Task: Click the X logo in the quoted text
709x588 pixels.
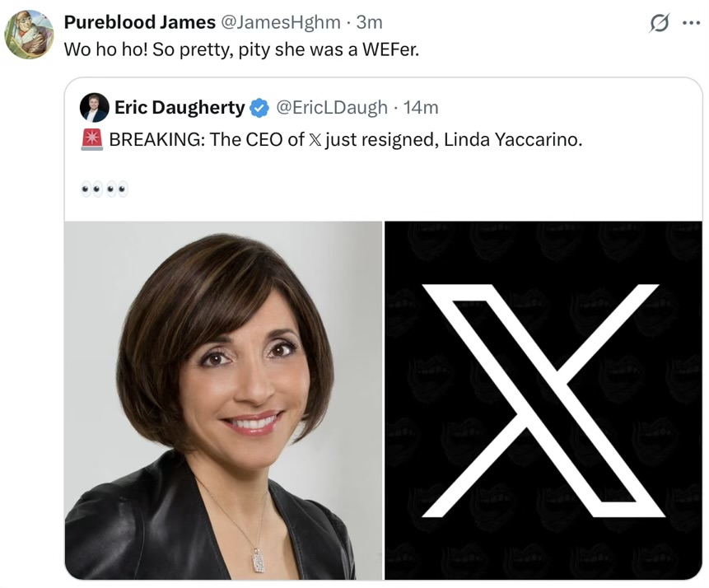Action: click(x=315, y=140)
